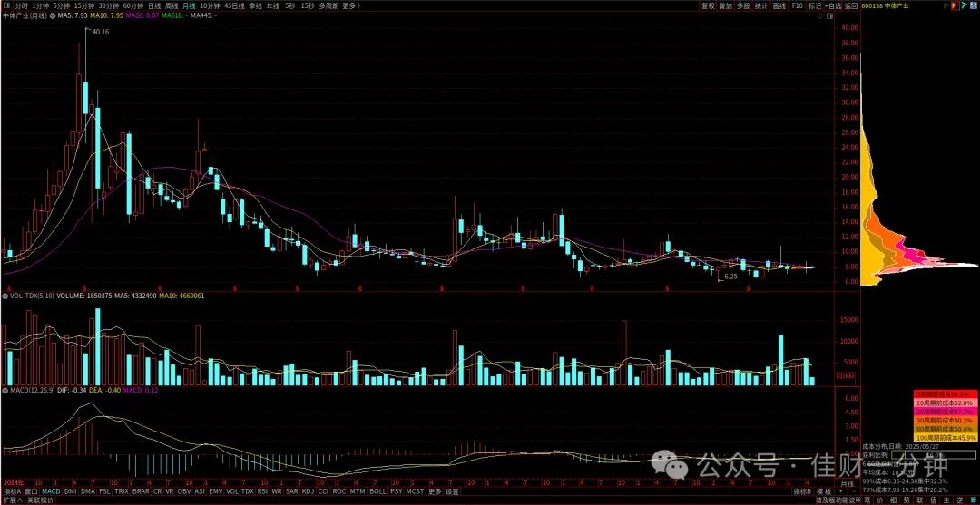Screen dimensions: 980x505
Task: Select the 45日线 period
Action: [234, 5]
